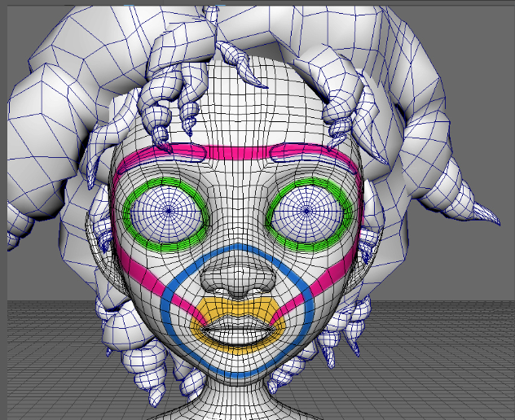Click the ear on the left side of screen
This screenshot has height=420, width=515.
[104, 238]
